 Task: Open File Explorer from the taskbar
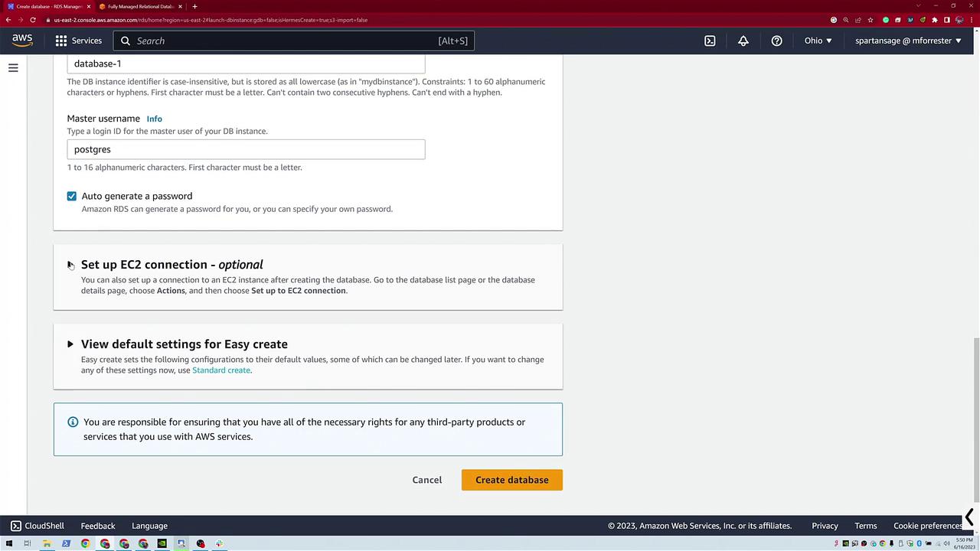47,543
